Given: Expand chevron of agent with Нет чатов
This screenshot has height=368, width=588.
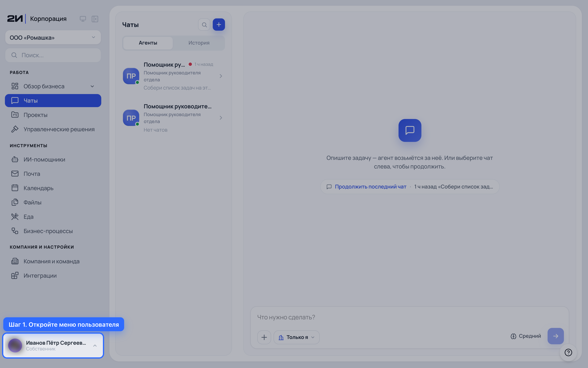Looking at the screenshot, I should coord(221,118).
